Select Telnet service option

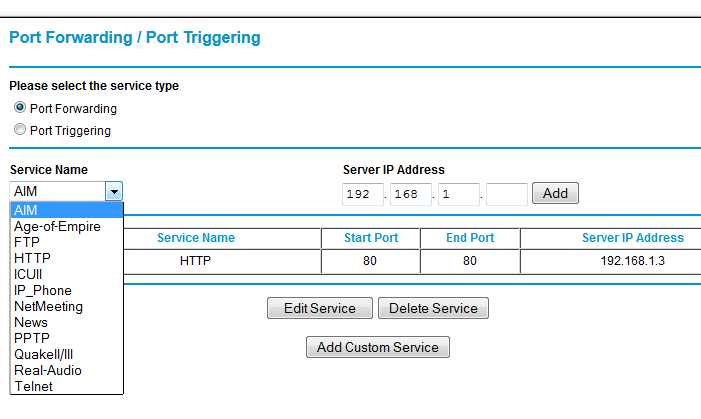[67, 386]
